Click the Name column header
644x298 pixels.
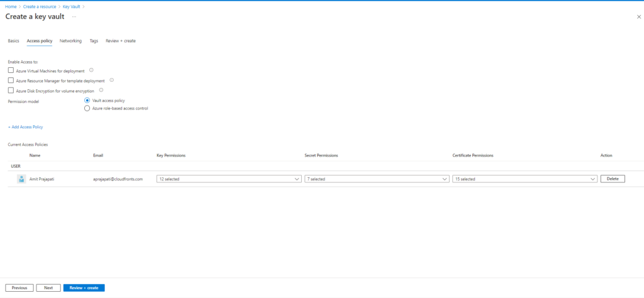pos(35,155)
